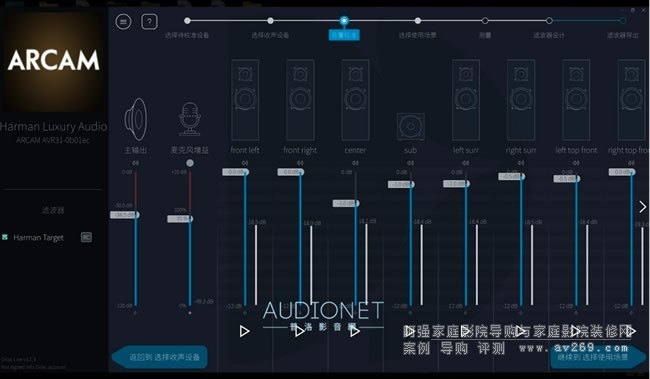Play test signal for center speaker

[355, 331]
